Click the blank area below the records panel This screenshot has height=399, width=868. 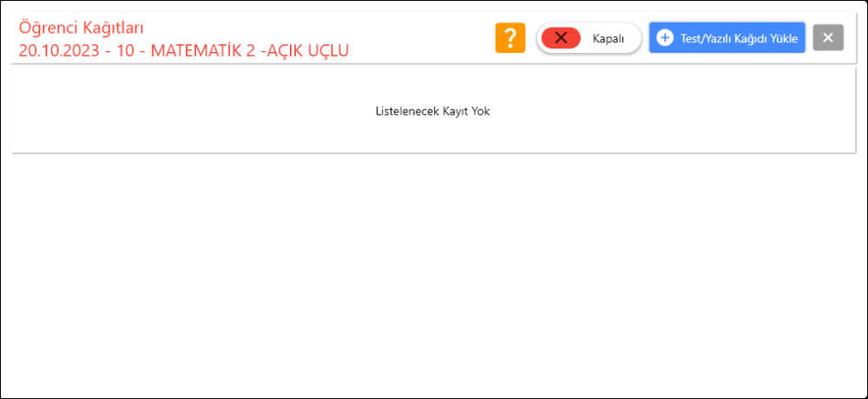coord(433,274)
